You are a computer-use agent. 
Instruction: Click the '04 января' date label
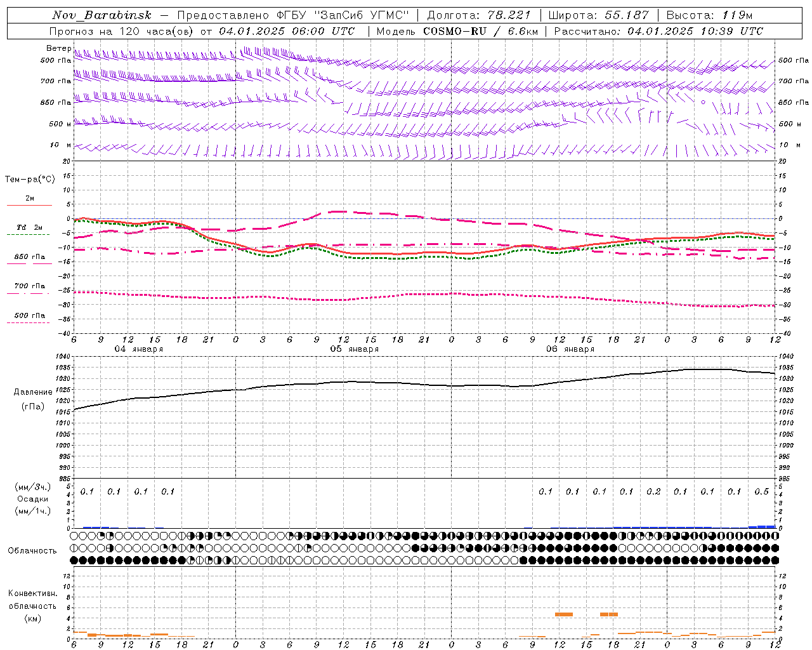tap(138, 349)
